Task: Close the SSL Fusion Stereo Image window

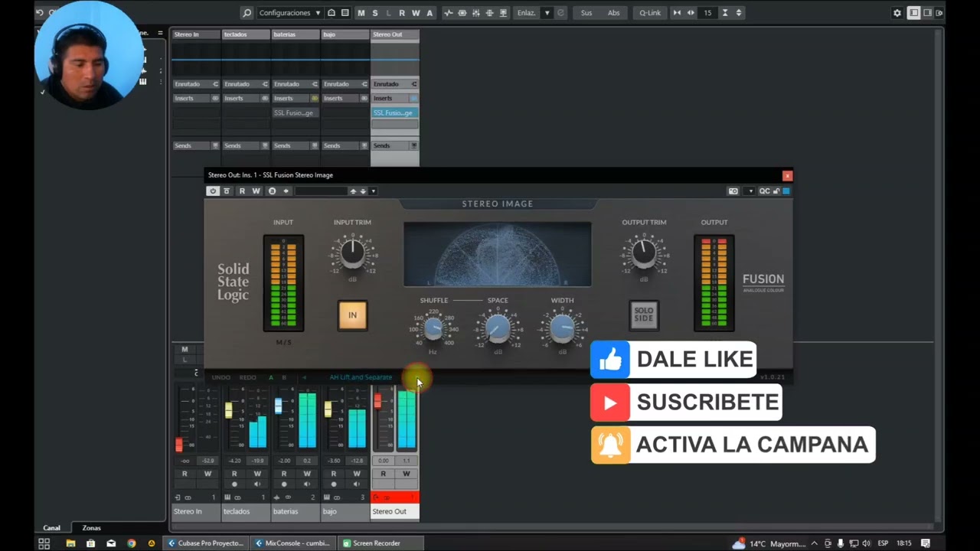Action: 787,175
